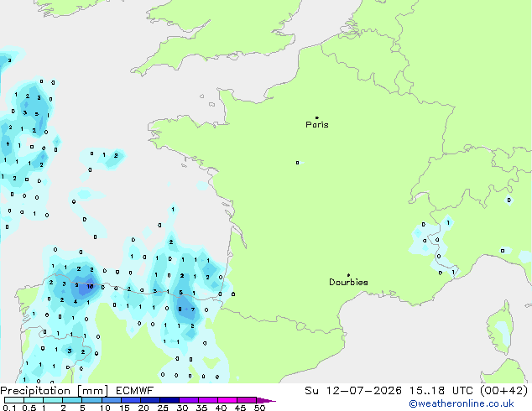This screenshot has height=411, width=532.
Task: Click the '7' precipitation value near Pyrenees
Action: pyautogui.click(x=193, y=310)
